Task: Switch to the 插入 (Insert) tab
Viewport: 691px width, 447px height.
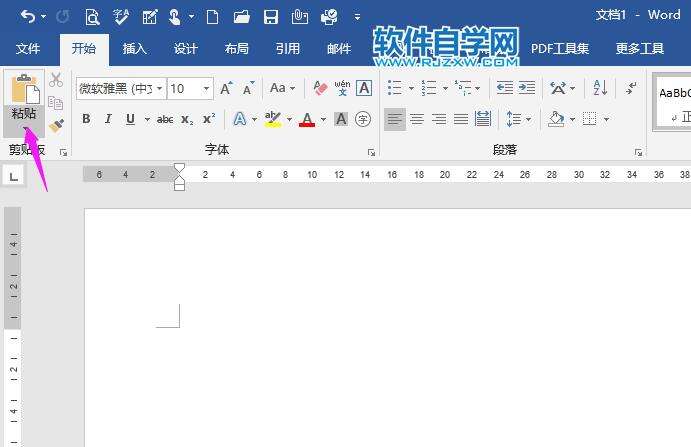Action: (x=135, y=48)
